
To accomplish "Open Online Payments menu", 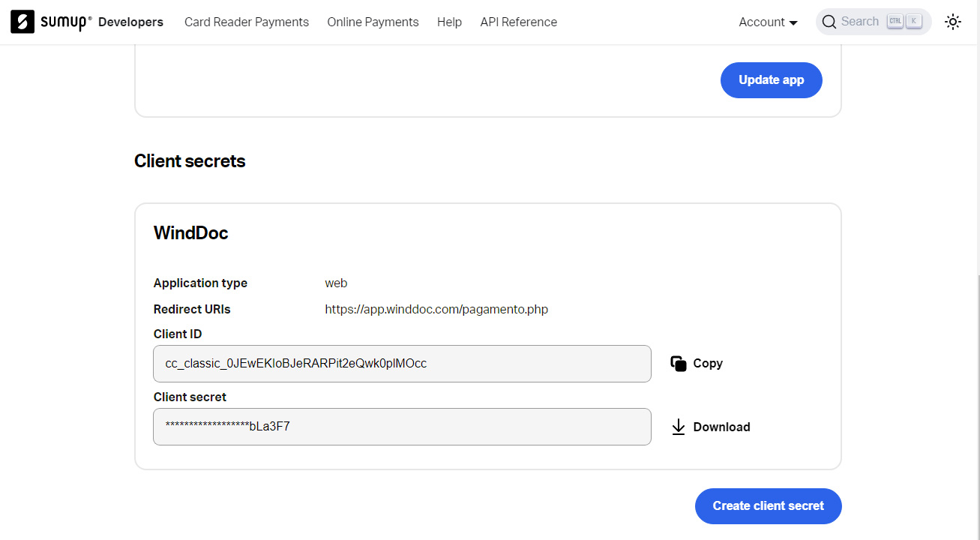I will point(373,22).
